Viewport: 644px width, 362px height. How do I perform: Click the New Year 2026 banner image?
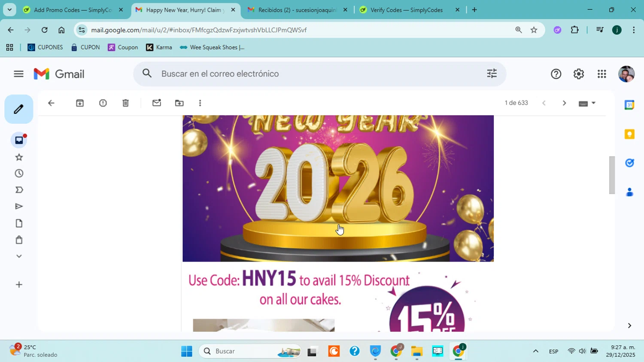[x=338, y=188]
